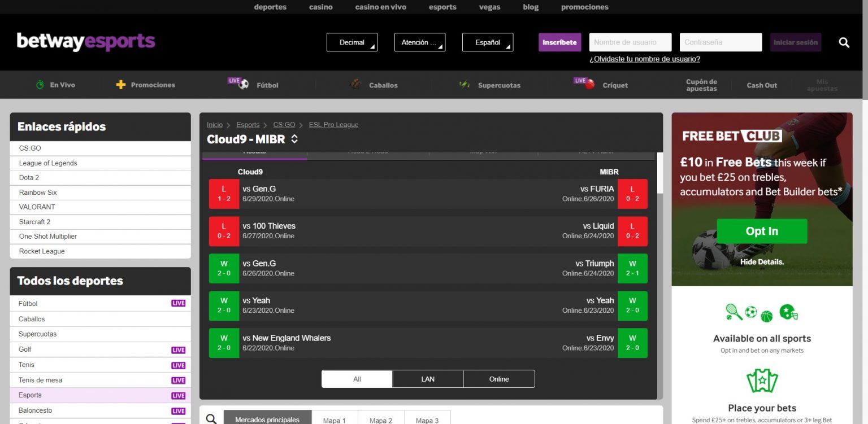Click the En Vivo stopwatch icon
This screenshot has height=424, width=868.
(x=40, y=85)
